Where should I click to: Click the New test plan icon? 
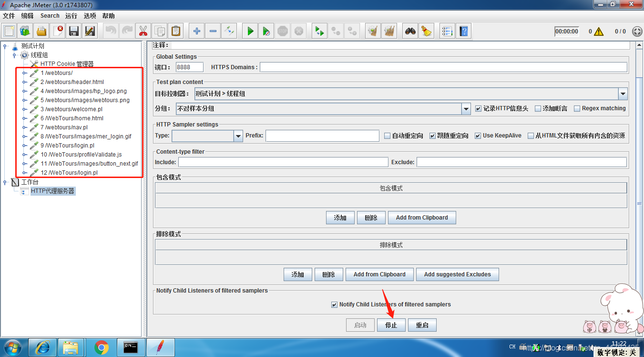9,31
